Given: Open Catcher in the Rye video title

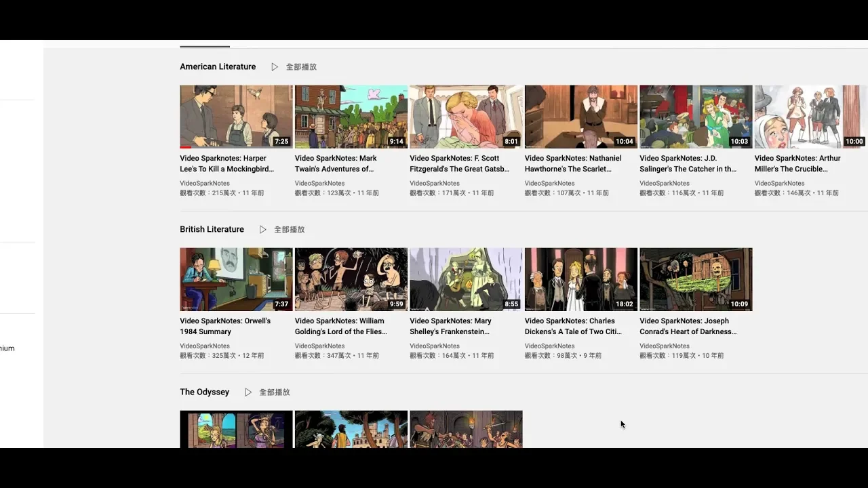Looking at the screenshot, I should pos(688,163).
